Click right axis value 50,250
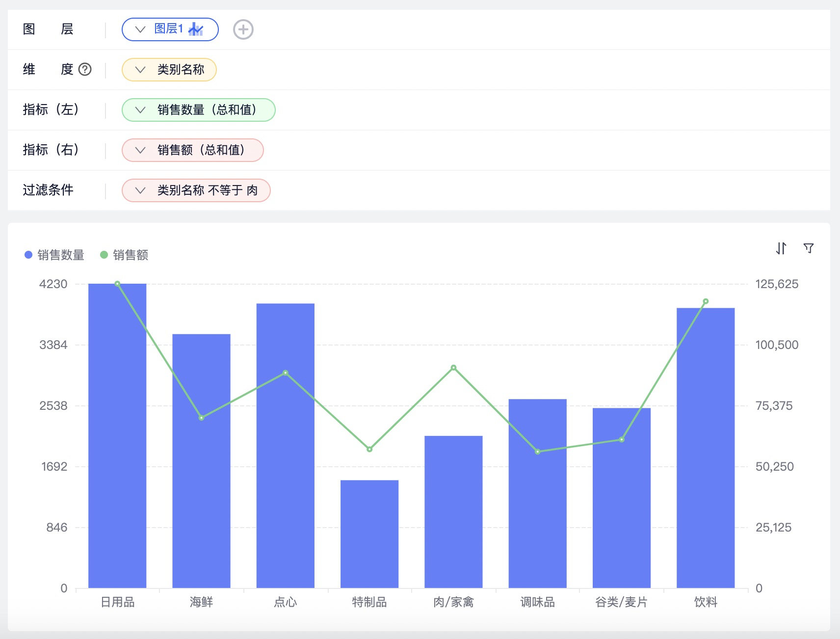Viewport: 840px width, 639px height. tap(774, 467)
